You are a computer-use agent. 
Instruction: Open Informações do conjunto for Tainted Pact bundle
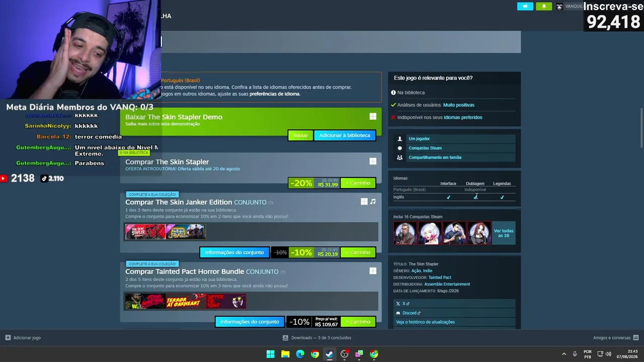(x=250, y=322)
